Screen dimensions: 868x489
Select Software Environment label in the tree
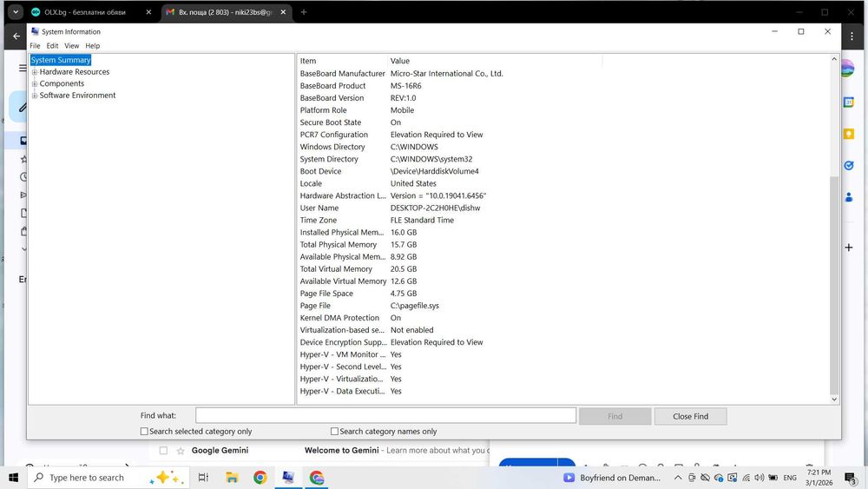pyautogui.click(x=77, y=96)
